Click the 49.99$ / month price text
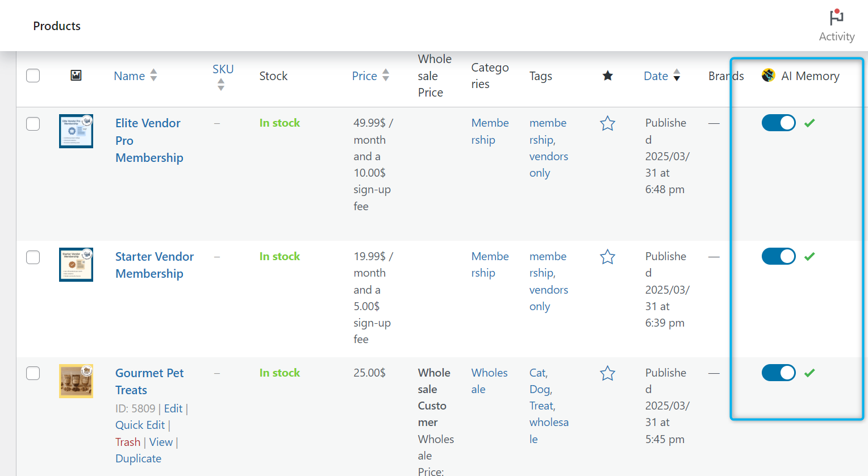Screen dimensions: 868x476 pos(373,131)
